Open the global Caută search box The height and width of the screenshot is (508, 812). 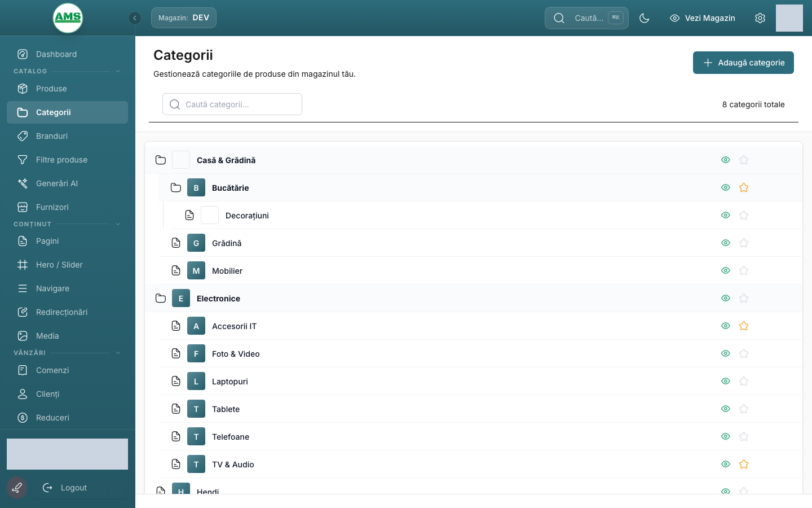(x=586, y=18)
